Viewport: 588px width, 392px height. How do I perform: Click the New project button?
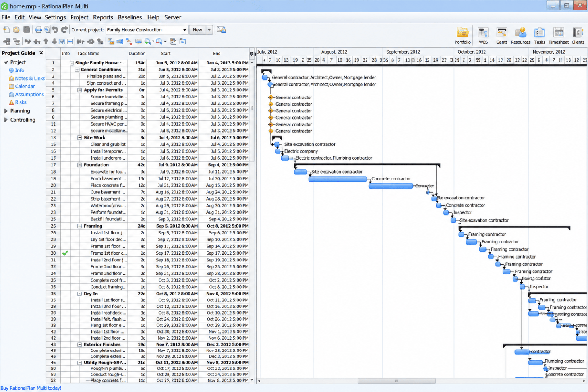click(197, 30)
